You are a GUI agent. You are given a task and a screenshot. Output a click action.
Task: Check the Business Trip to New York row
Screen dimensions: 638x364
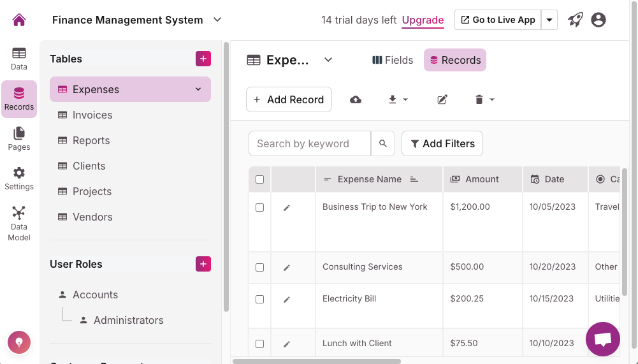click(x=259, y=207)
